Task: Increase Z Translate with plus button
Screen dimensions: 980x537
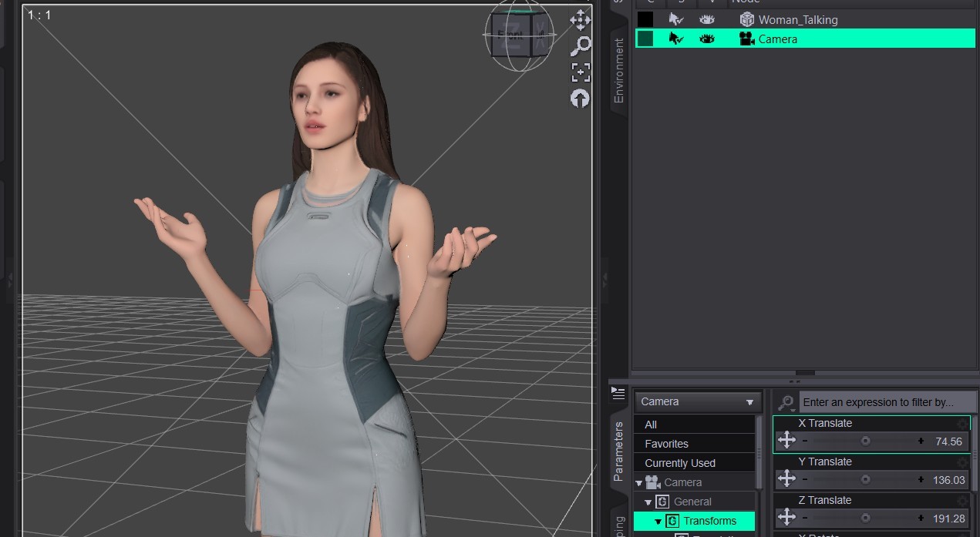Action: click(x=921, y=518)
